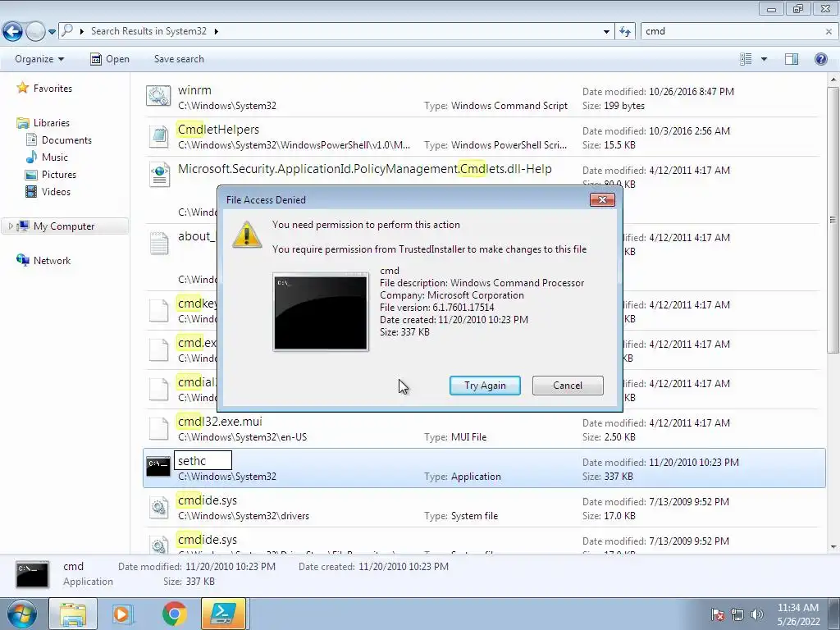Screen dimensions: 840x630
Task: Select the Microsoft.Security.ApplicationId.PolicyManagement.Cmdlets.dll-Help result
Action: [x=365, y=169]
